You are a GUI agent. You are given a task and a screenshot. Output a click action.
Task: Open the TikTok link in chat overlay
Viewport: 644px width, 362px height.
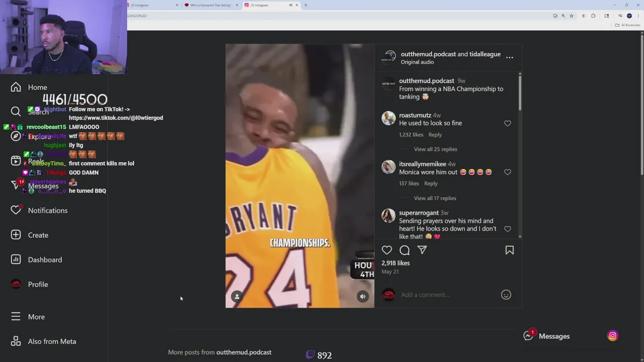point(116,118)
